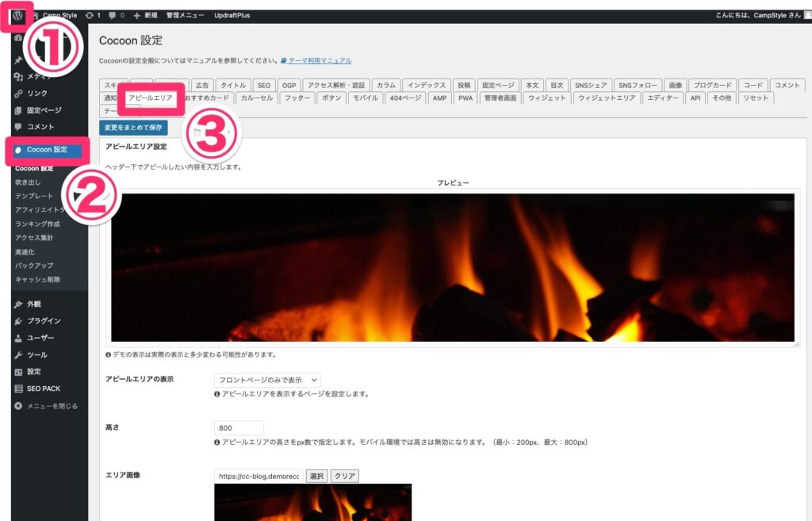Click the エリア画像 fire thumbnail
The width and height of the screenshot is (812, 521).
tap(312, 502)
